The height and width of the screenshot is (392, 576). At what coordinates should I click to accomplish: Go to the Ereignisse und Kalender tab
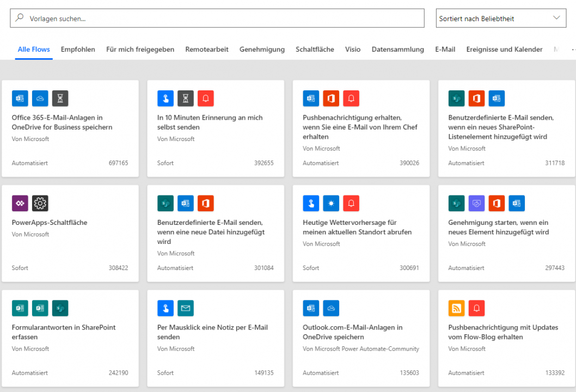tap(504, 50)
